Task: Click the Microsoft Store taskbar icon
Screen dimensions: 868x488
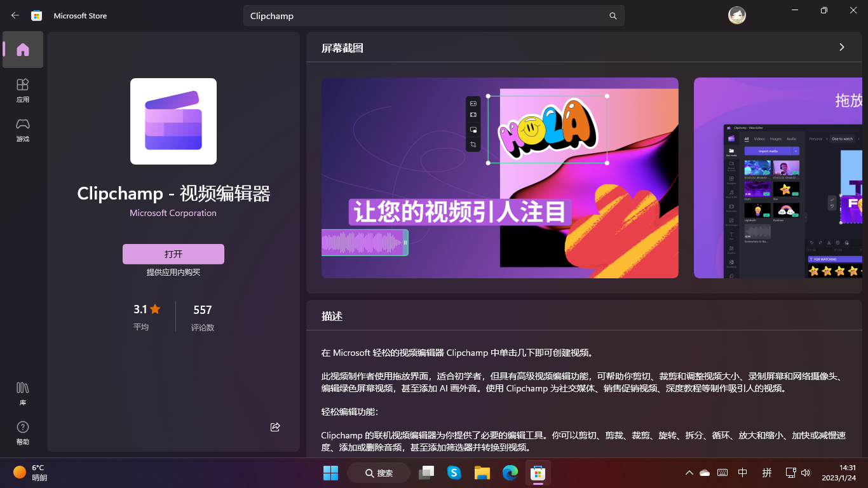Action: [x=538, y=473]
